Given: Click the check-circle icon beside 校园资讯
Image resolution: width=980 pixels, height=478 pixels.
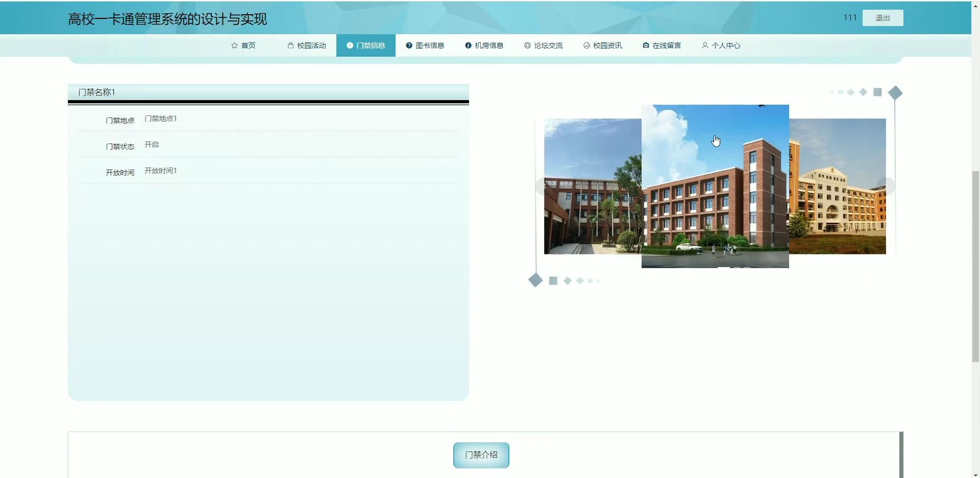Looking at the screenshot, I should [586, 45].
